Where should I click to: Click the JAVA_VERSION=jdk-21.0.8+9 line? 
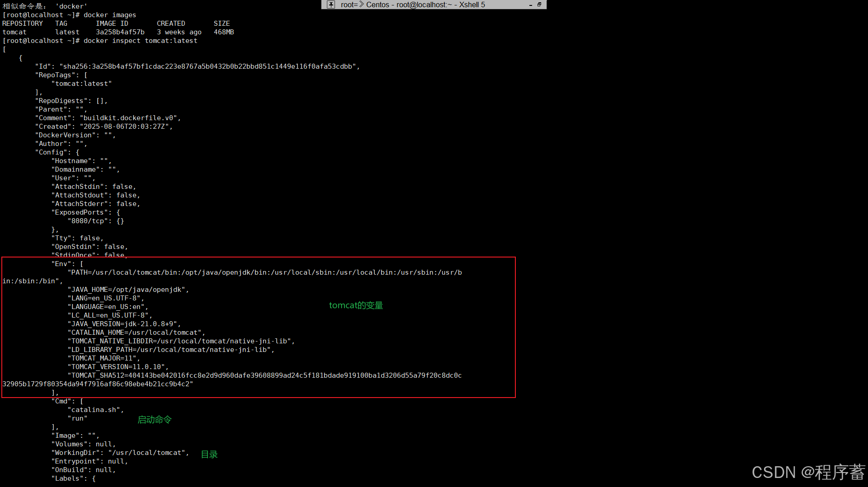(124, 324)
